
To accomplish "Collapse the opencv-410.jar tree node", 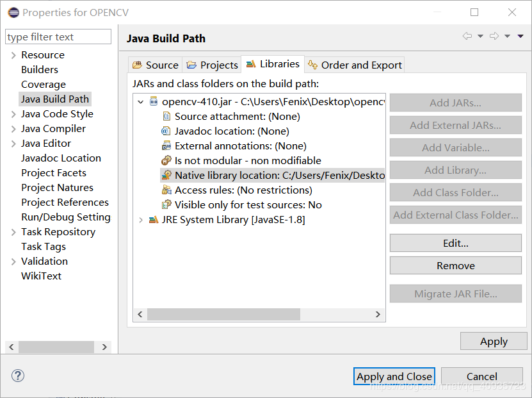I will 141,101.
